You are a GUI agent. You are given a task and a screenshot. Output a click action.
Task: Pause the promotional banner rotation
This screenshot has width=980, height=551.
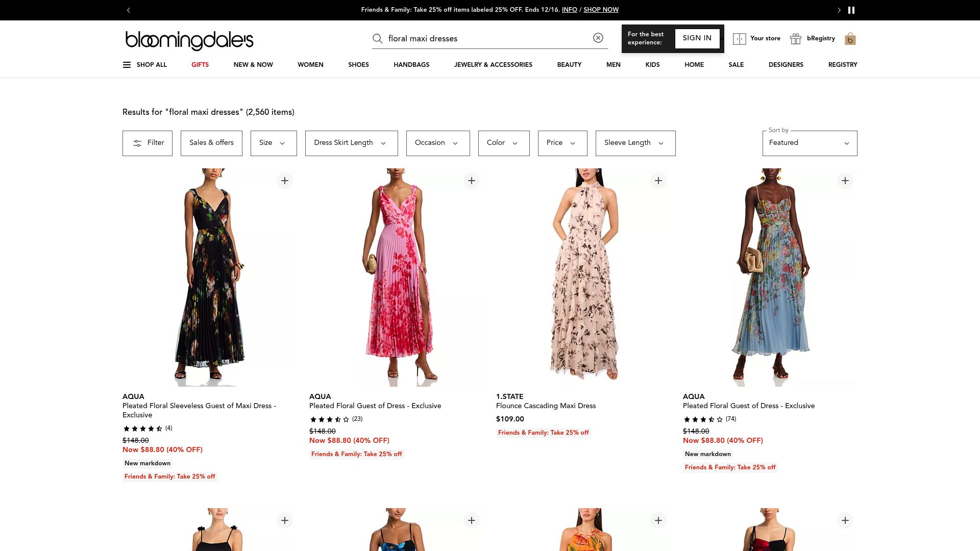(851, 10)
